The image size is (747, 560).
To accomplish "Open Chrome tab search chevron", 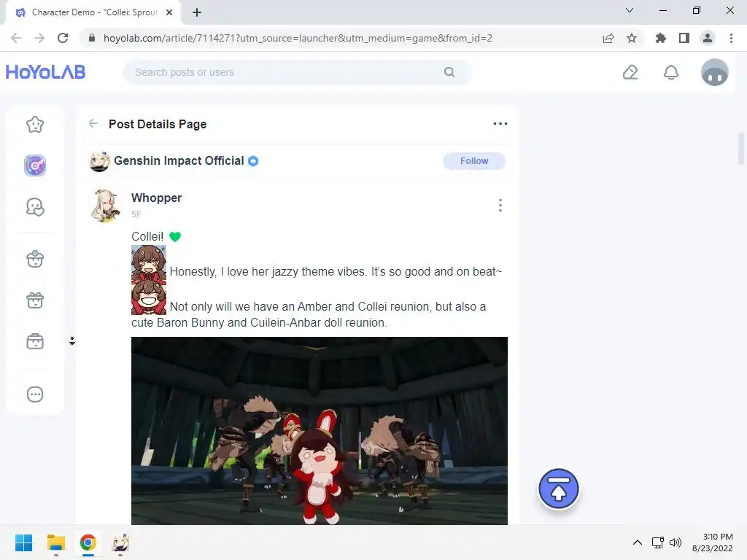I will 630,10.
